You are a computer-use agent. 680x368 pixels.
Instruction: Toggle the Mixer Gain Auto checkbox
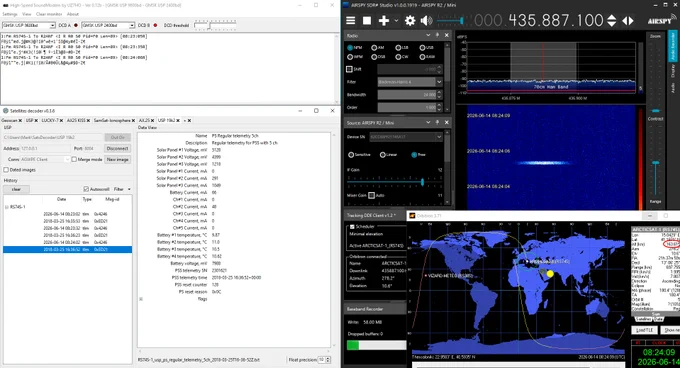click(371, 195)
